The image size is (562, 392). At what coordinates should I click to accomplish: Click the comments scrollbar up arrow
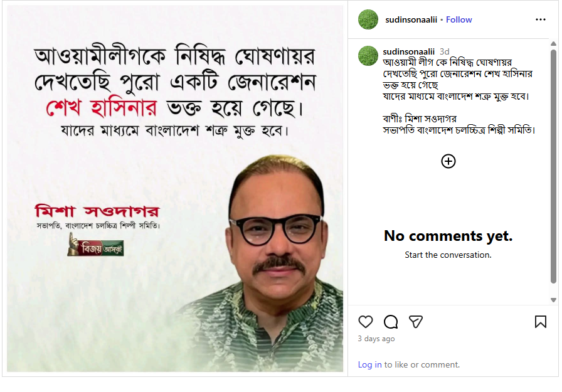[x=553, y=44]
